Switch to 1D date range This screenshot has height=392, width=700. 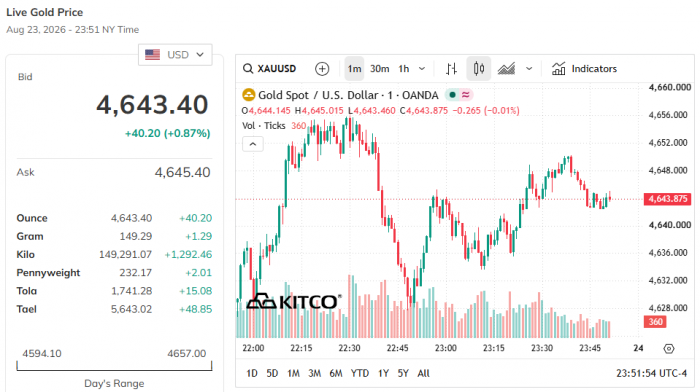tap(252, 373)
